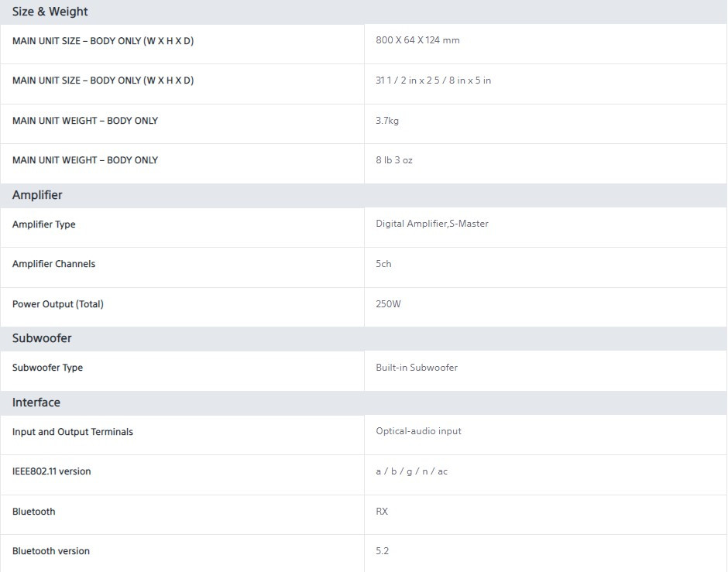Select the Input and Output Terminals label
The width and height of the screenshot is (728, 572).
coord(73,432)
